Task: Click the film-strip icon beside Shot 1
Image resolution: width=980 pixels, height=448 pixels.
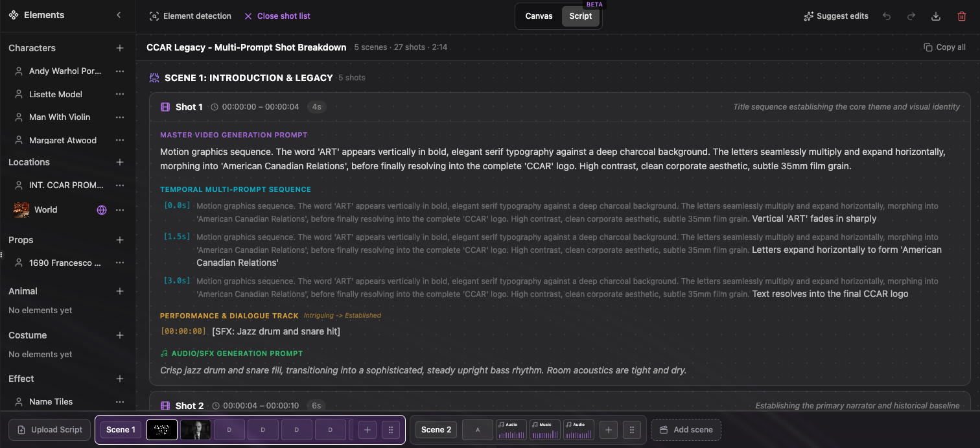Action: click(x=165, y=106)
